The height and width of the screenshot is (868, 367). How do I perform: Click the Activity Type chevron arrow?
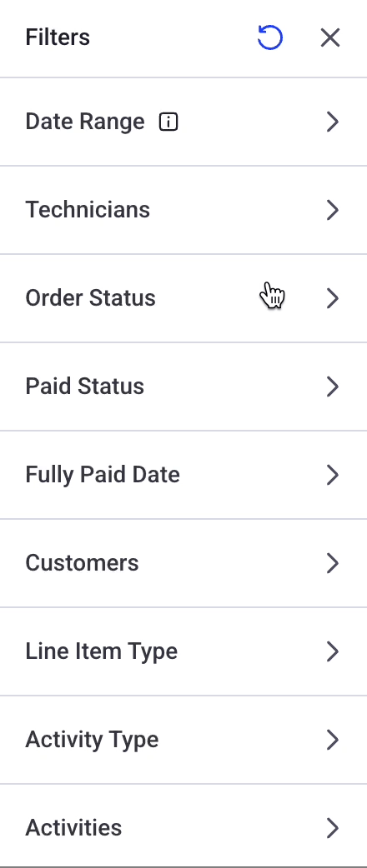click(332, 740)
